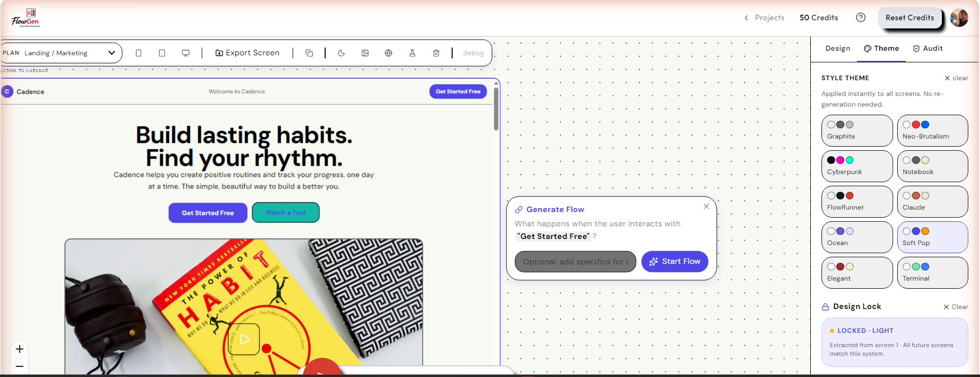Click the Watch a Tour button

(x=286, y=213)
